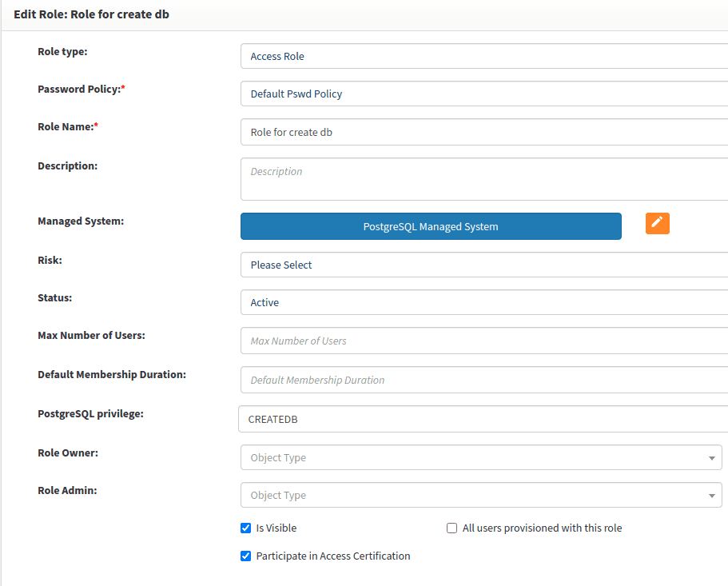This screenshot has width=728, height=586.
Task: Click the Default Membership Duration input
Action: tap(483, 380)
